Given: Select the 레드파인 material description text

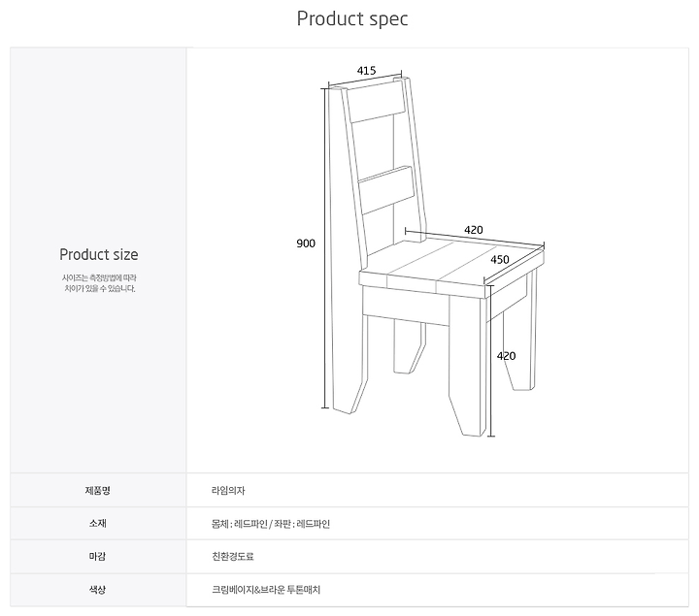Looking at the screenshot, I should (271, 524).
